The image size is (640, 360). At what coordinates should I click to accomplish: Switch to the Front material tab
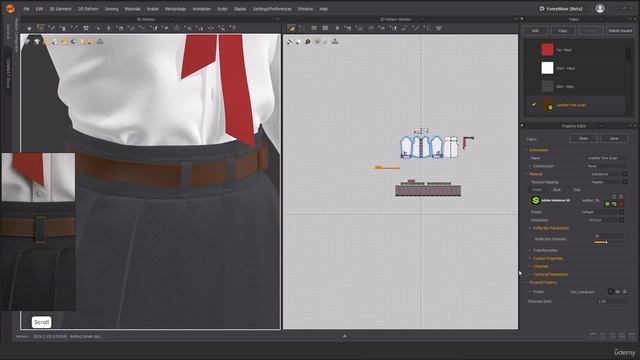537,190
